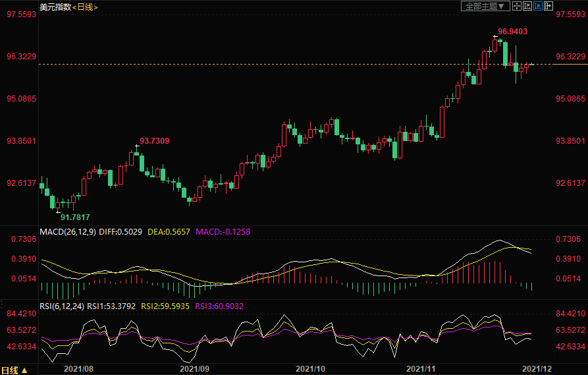
Task: Click the <日线> period label in title
Action: (x=84, y=7)
